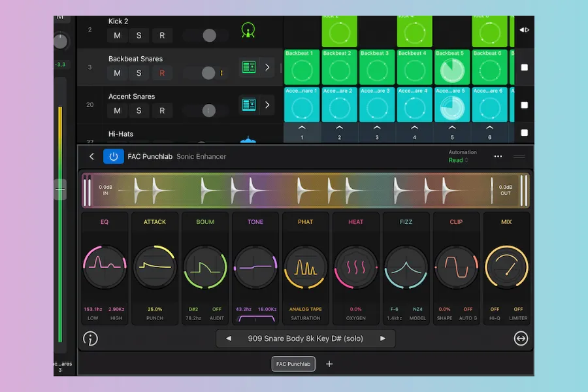The image size is (588, 392).
Task: Open the Backbeat Snares drum machine icon
Action: 248,67
